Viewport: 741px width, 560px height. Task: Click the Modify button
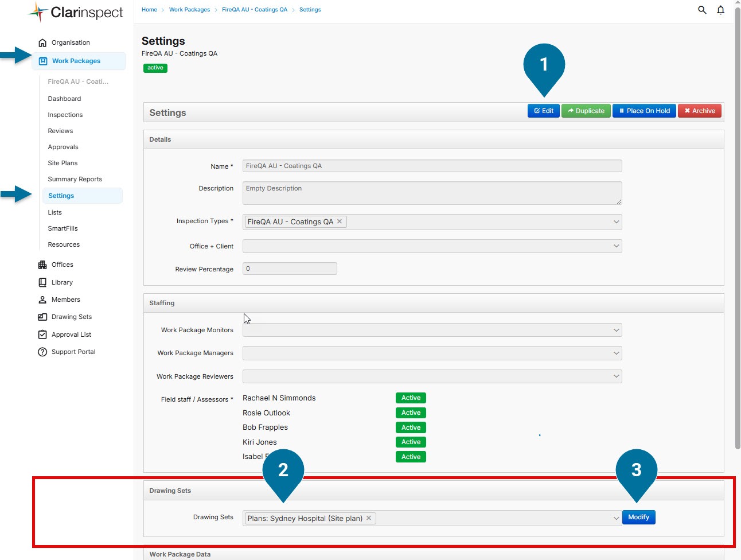[x=638, y=517]
